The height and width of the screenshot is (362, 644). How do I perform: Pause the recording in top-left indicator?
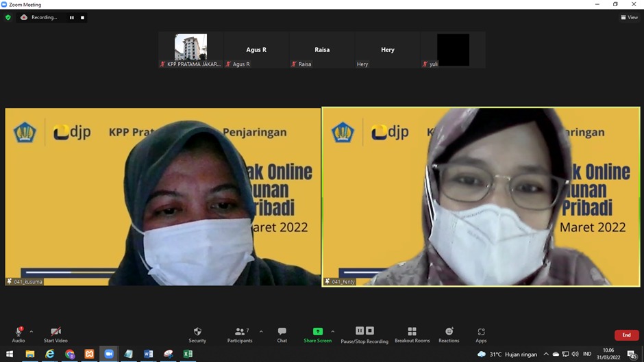[x=71, y=17]
